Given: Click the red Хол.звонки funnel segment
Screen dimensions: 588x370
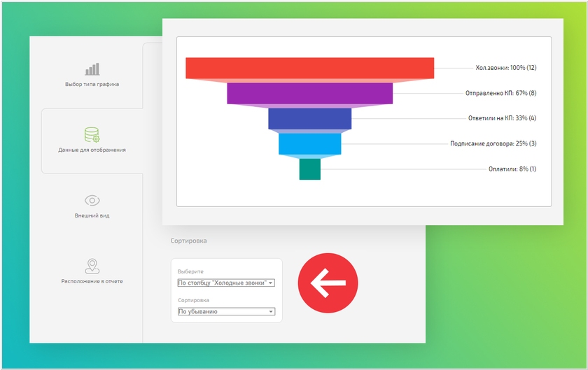Looking at the screenshot, I should tap(309, 68).
